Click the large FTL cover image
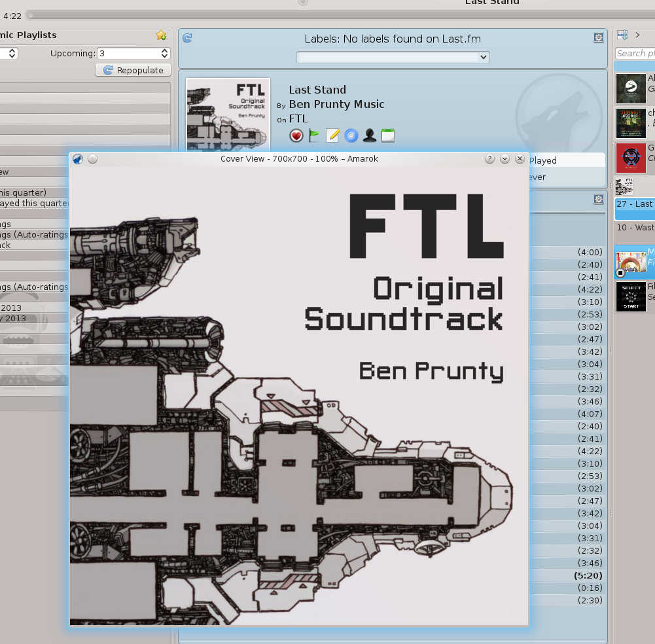Image resolution: width=655 pixels, height=644 pixels. [x=299, y=396]
